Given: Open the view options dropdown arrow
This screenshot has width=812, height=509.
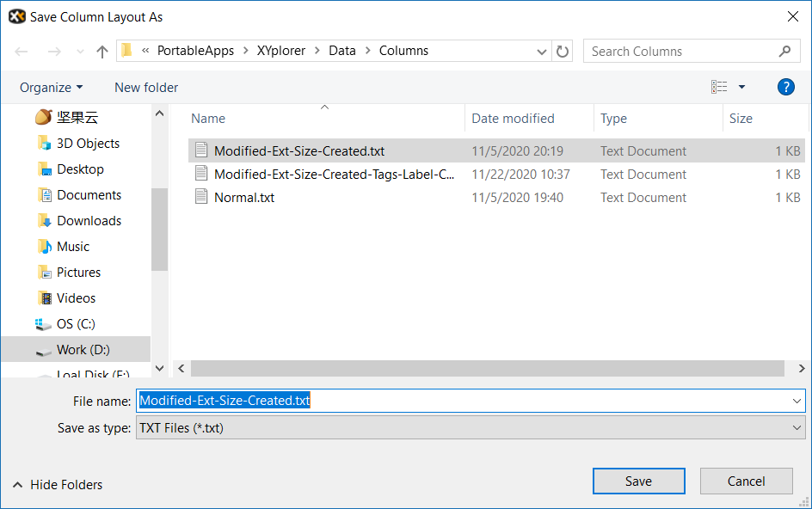Looking at the screenshot, I should (x=741, y=87).
